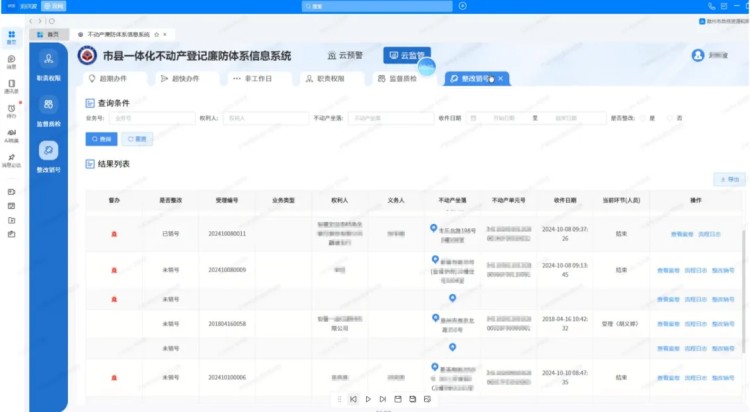Open 通讯录 in left rail
Viewport: 750px width, 412px height.
point(11,85)
